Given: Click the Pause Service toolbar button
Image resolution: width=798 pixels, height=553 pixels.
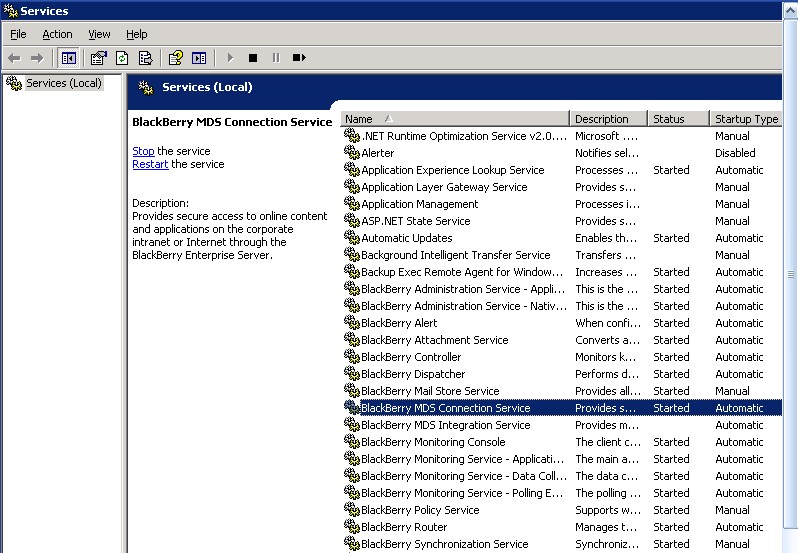Looking at the screenshot, I should pos(276,58).
